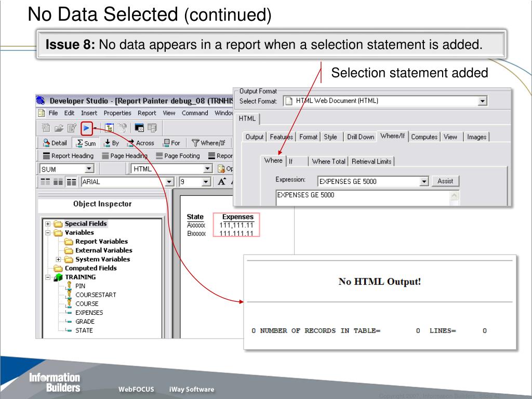Click the second column layout icon
Screen dimensions: 532x399
pos(58,182)
